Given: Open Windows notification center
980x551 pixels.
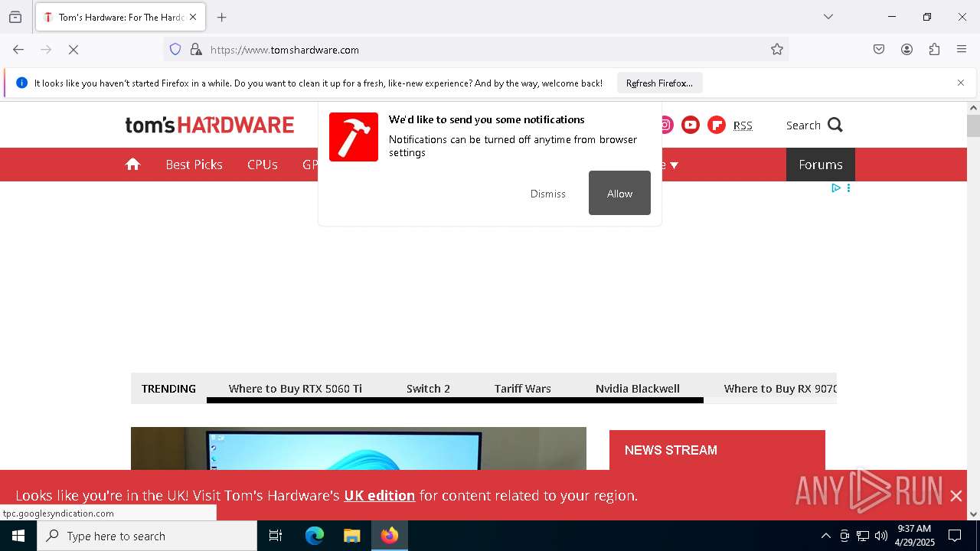Looking at the screenshot, I should click(x=955, y=536).
